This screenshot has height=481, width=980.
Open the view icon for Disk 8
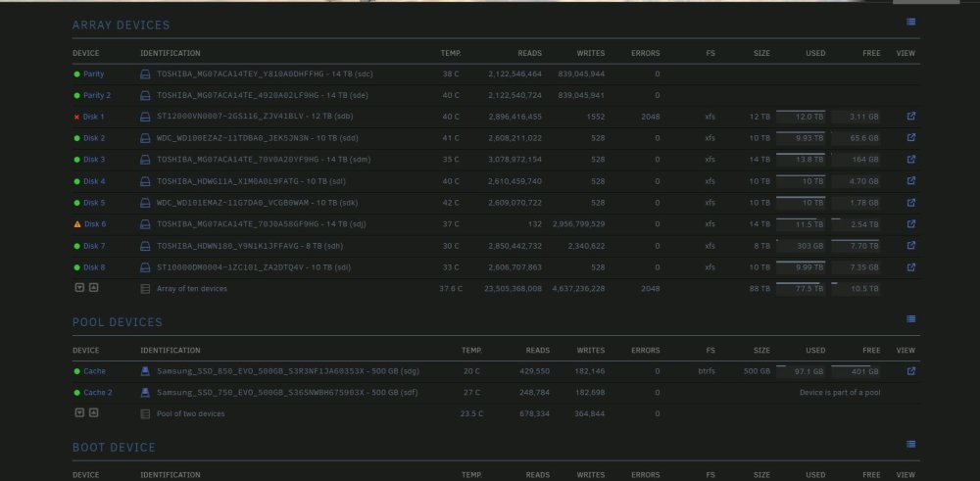coord(911,266)
